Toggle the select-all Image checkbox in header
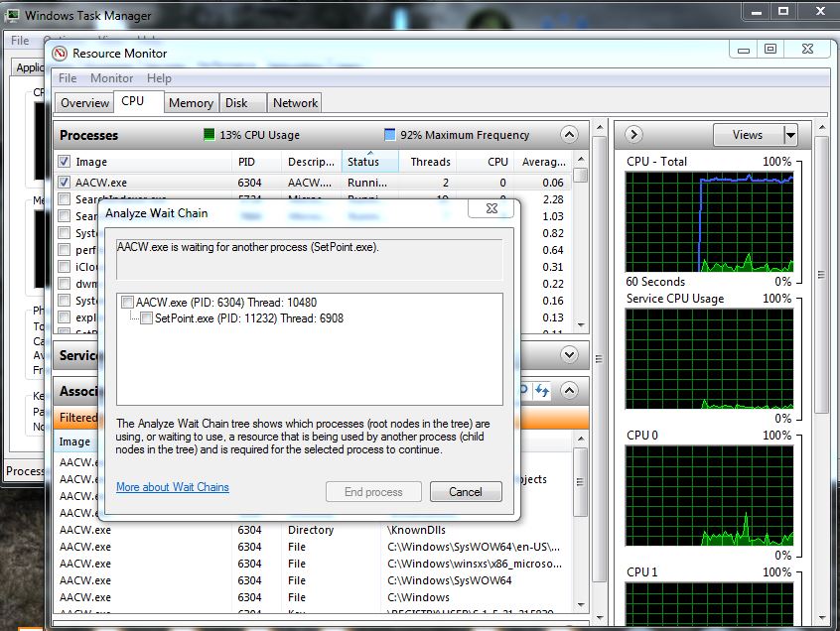This screenshot has height=631, width=840. click(65, 162)
